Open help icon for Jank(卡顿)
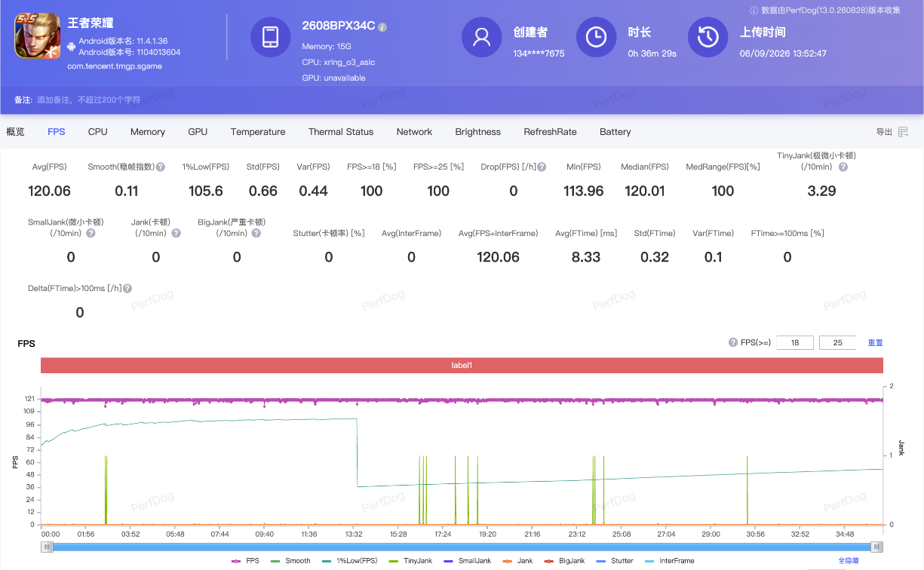Screen dimensions: 924x570 [176, 233]
